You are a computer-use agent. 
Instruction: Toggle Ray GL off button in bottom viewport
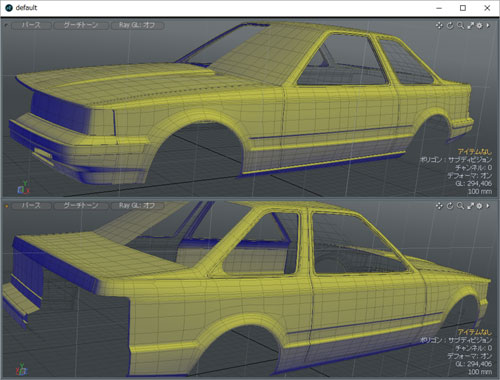(x=137, y=205)
